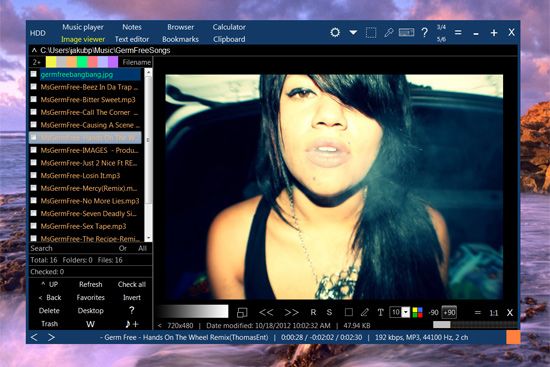
Task: Click the UP navigation button
Action: coord(49,284)
